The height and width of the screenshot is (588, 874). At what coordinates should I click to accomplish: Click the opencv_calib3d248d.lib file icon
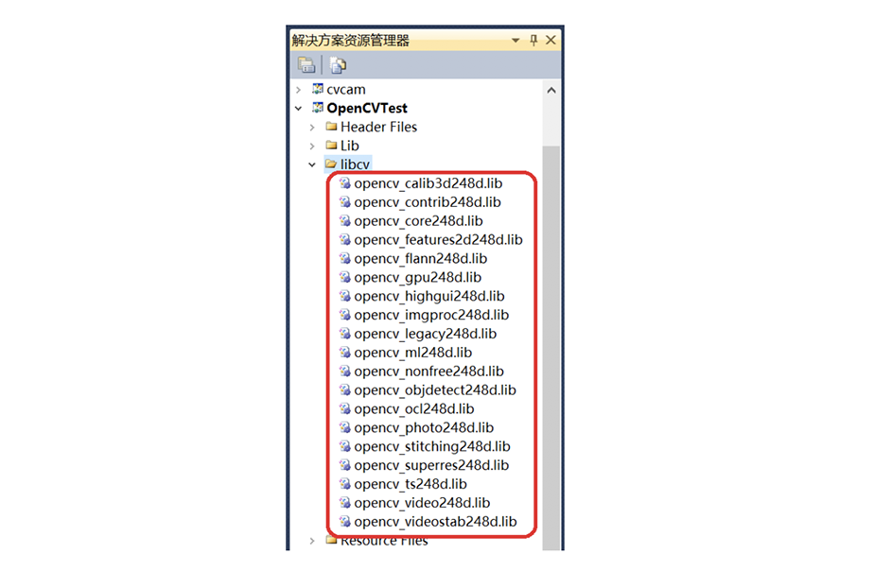click(x=345, y=183)
